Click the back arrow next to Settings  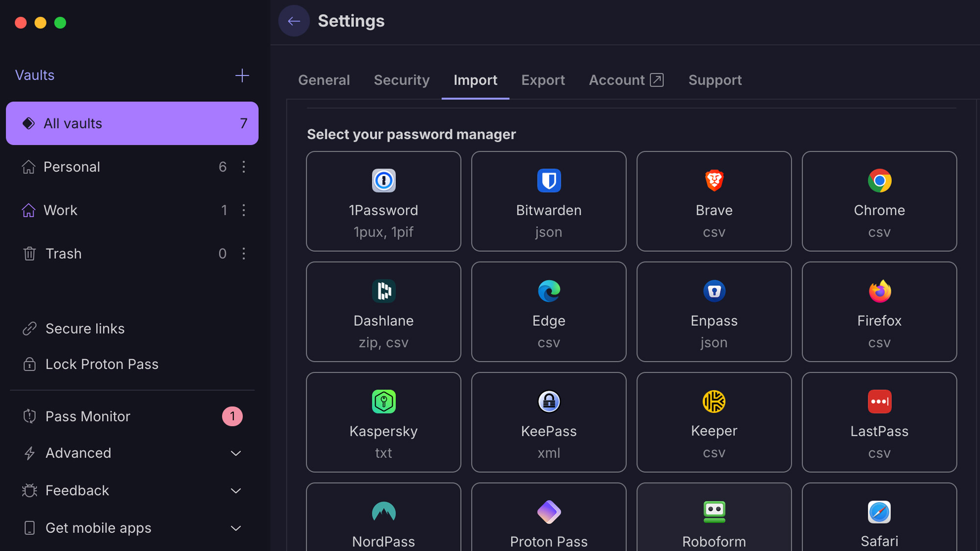click(294, 21)
